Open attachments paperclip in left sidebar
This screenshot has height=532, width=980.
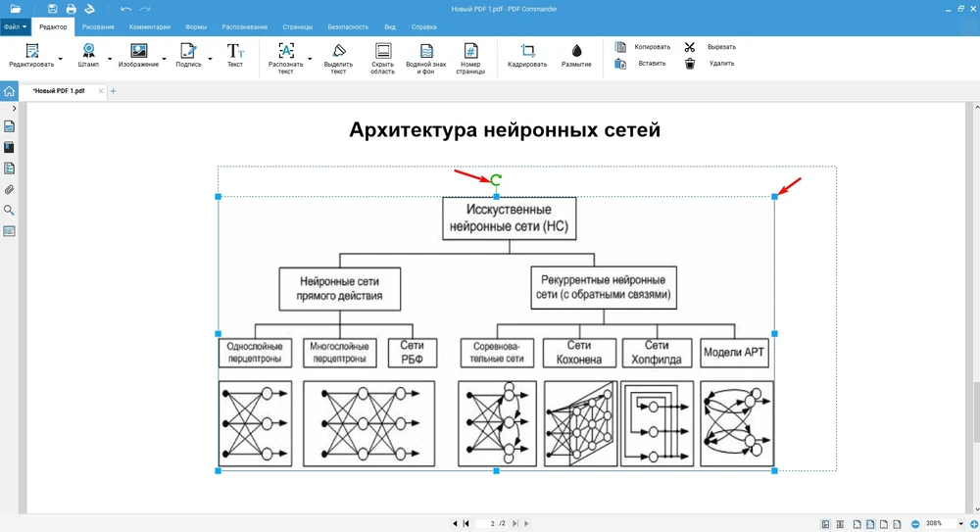[x=9, y=189]
